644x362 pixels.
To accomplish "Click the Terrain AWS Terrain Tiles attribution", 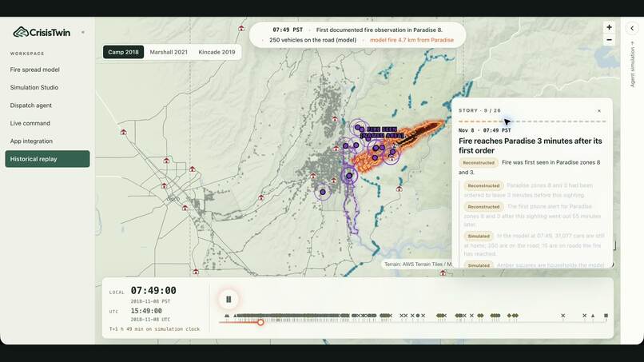I will click(418, 265).
